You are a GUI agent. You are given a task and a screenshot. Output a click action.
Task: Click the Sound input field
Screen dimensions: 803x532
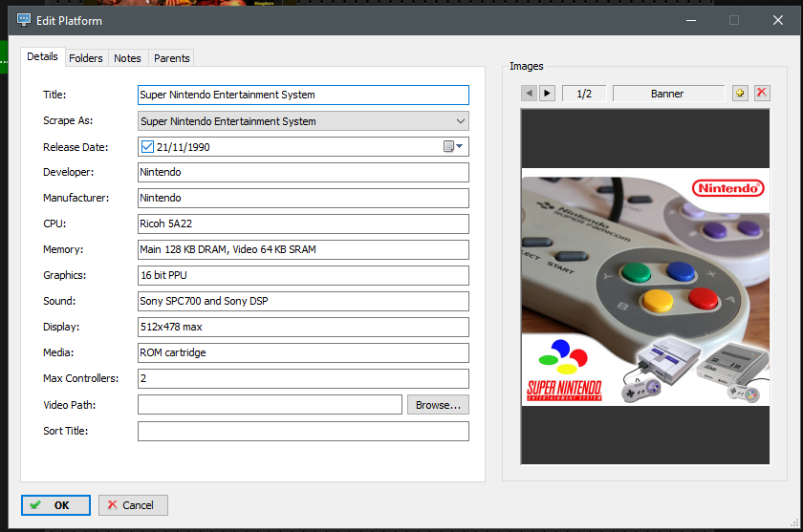pos(303,301)
